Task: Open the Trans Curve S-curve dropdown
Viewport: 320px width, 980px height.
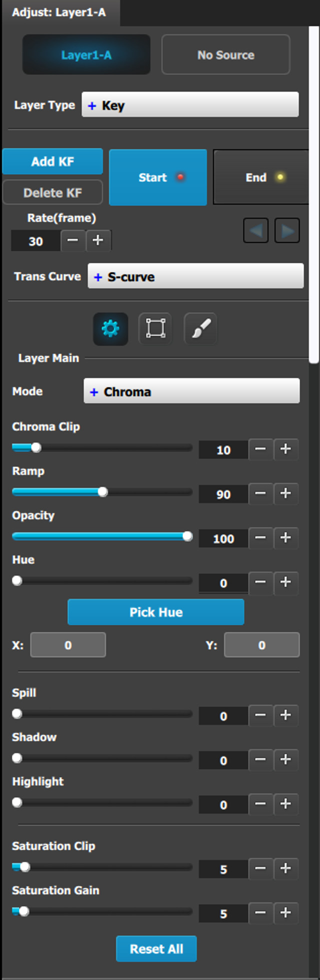Action: coord(196,276)
